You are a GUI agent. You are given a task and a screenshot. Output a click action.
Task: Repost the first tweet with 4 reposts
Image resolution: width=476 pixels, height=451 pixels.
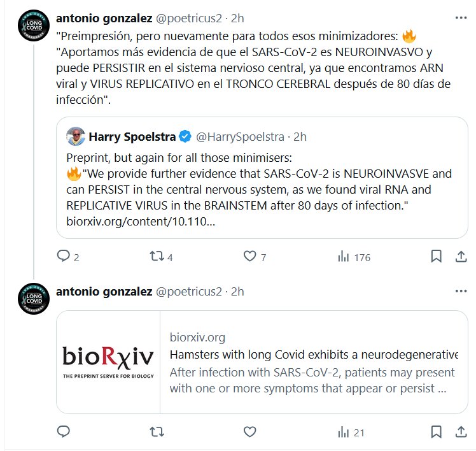(156, 257)
